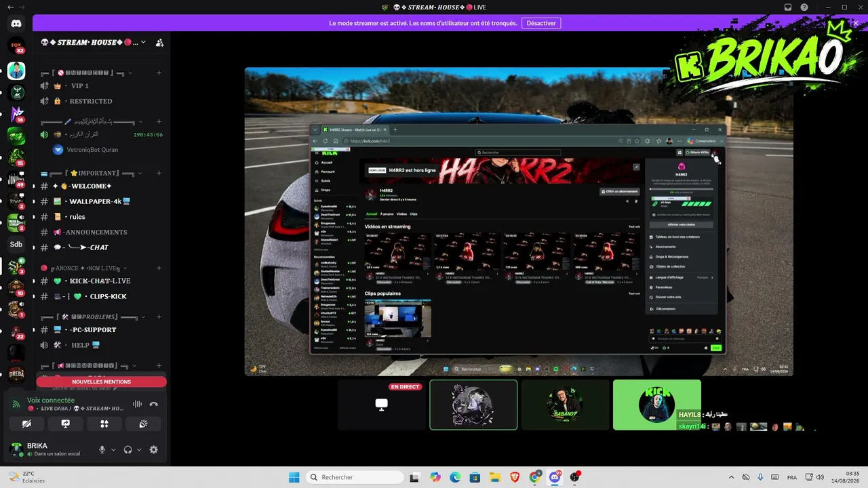Open Discord direct messages home icon
This screenshot has height=488, width=868.
(16, 24)
